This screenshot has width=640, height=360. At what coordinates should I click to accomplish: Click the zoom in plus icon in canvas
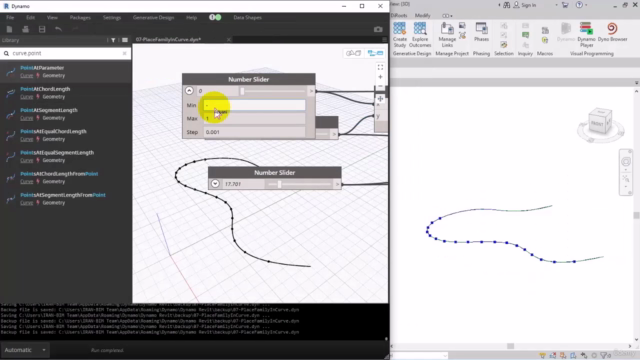pyautogui.click(x=380, y=77)
